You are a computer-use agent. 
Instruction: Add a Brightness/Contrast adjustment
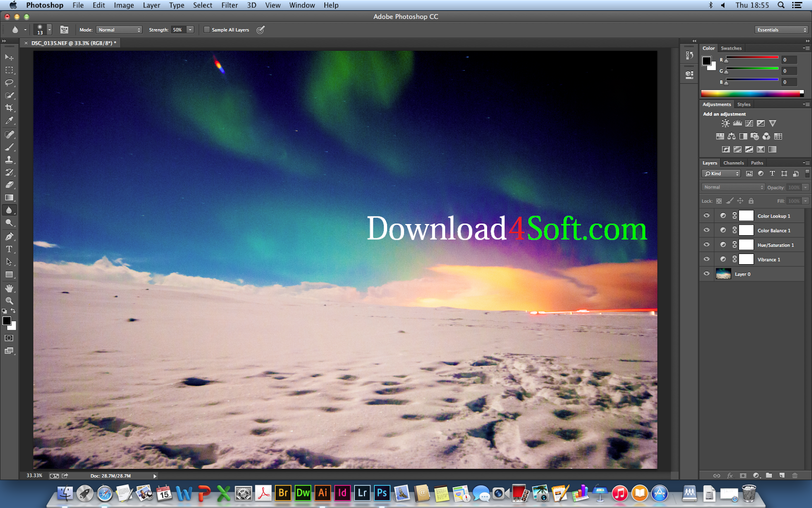point(726,123)
